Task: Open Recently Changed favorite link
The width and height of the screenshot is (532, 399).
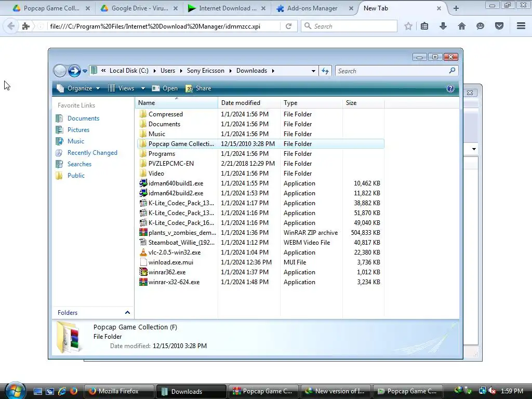Action: (x=92, y=153)
